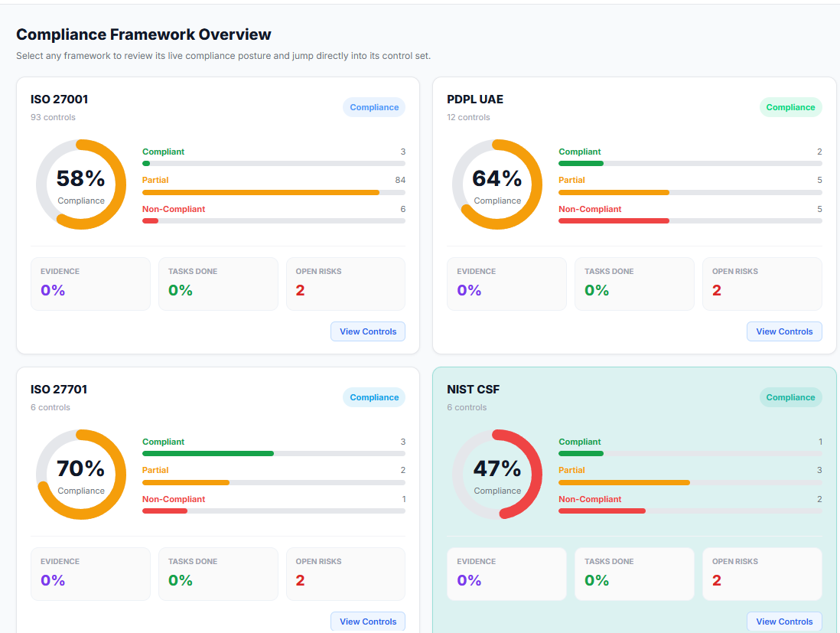Click the '12 controls' text
840x633 pixels.
point(468,117)
